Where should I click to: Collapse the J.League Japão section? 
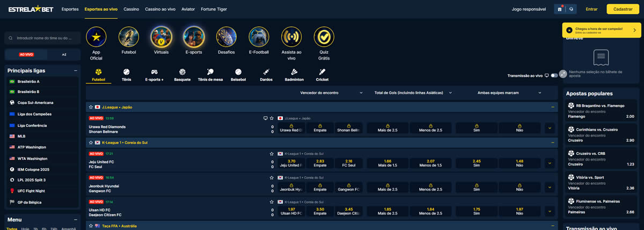(552, 107)
